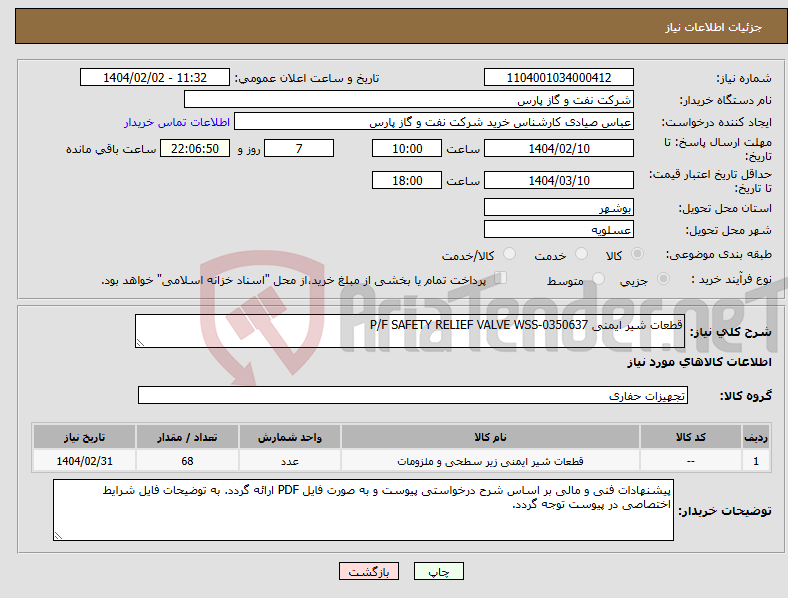Click the نام کالا column header

click(x=490, y=437)
